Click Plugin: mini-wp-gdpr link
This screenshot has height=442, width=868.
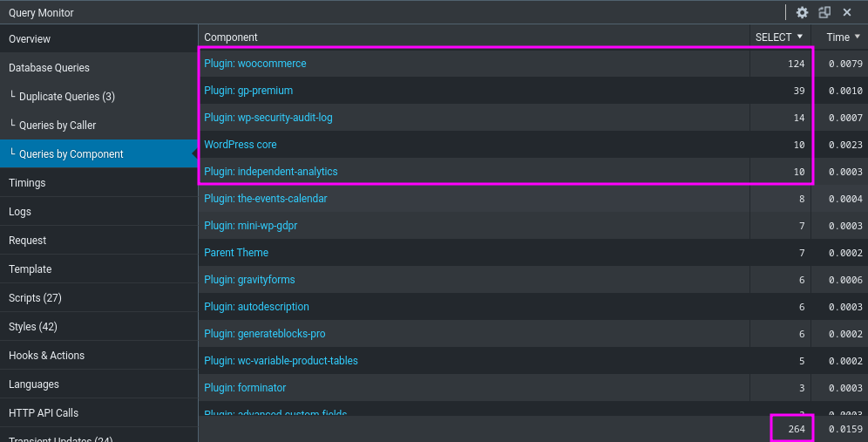point(251,226)
